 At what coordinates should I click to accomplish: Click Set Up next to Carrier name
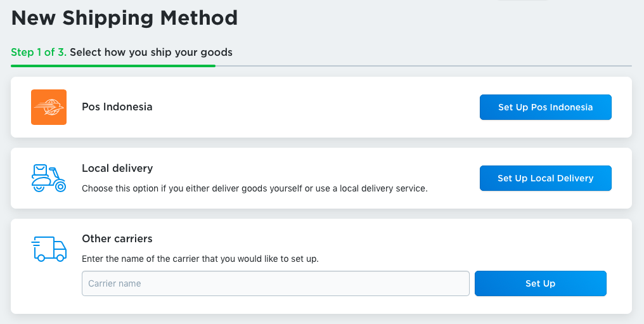tap(540, 283)
